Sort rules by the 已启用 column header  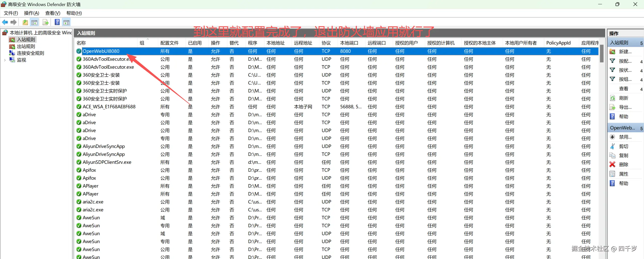point(197,43)
